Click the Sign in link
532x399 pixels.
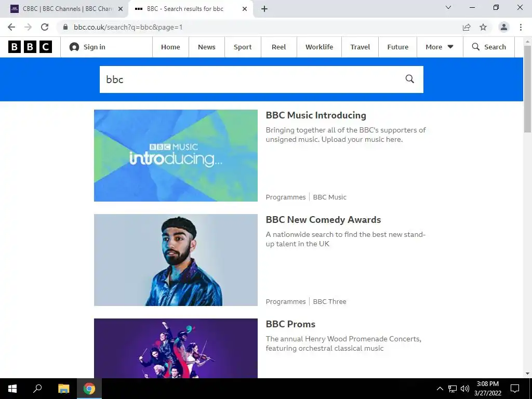coord(95,47)
